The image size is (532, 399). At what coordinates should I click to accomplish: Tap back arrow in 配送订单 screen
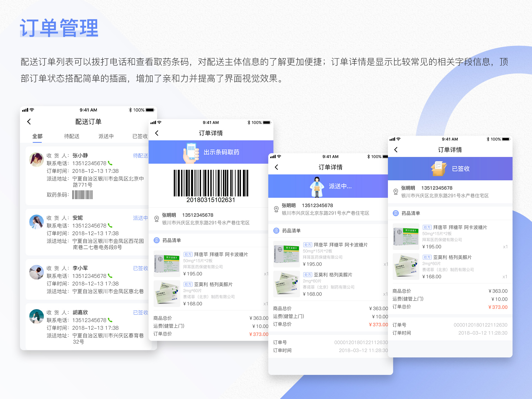coord(29,122)
